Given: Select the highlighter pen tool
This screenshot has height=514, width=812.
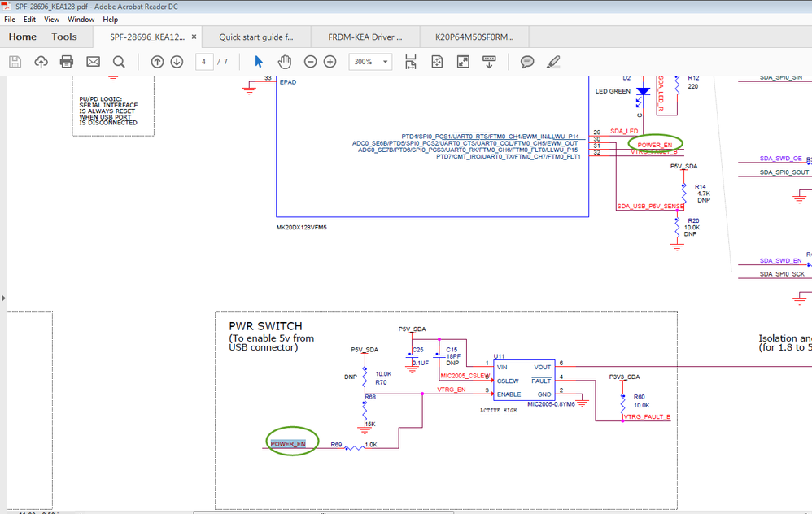Looking at the screenshot, I should click(x=553, y=62).
